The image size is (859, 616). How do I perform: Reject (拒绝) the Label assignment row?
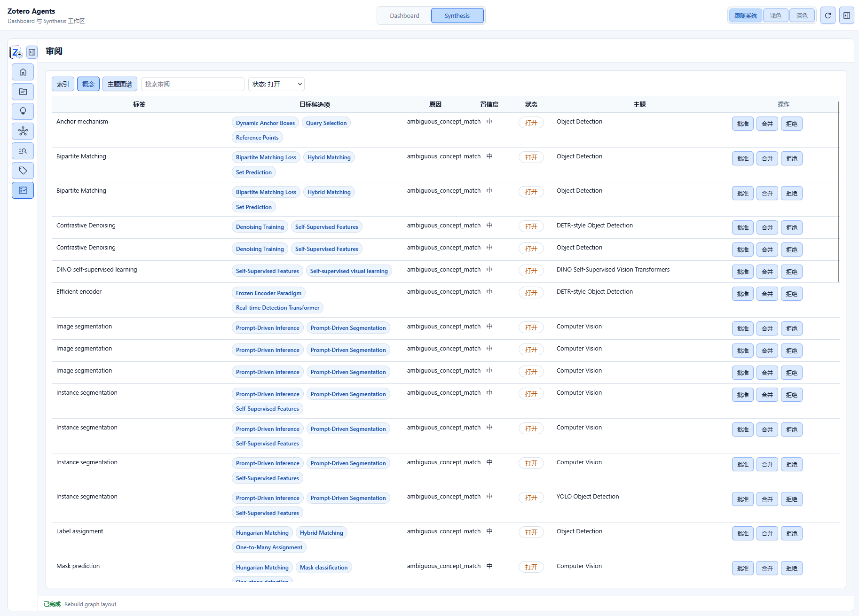792,533
